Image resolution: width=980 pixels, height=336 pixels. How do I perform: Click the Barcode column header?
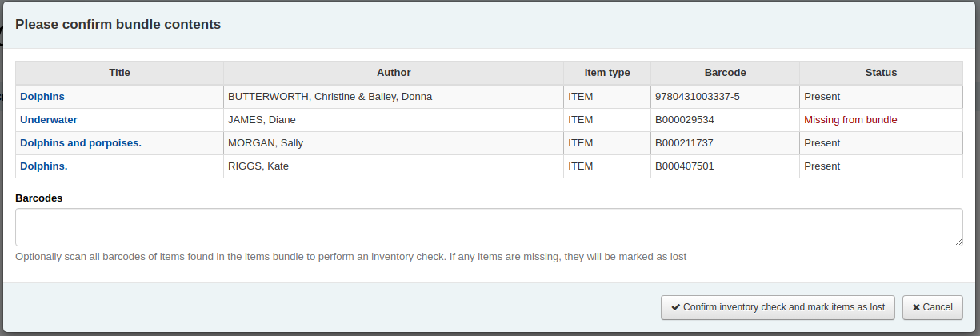click(x=725, y=73)
